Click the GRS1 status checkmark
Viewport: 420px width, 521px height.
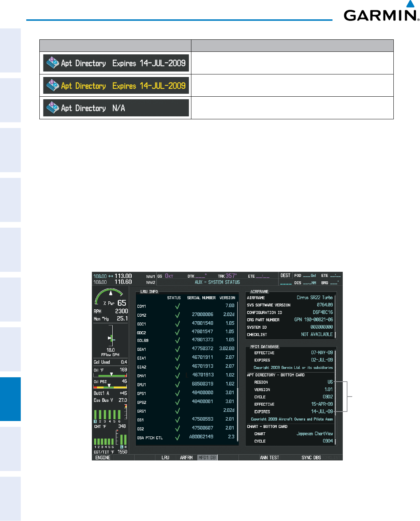177,411
